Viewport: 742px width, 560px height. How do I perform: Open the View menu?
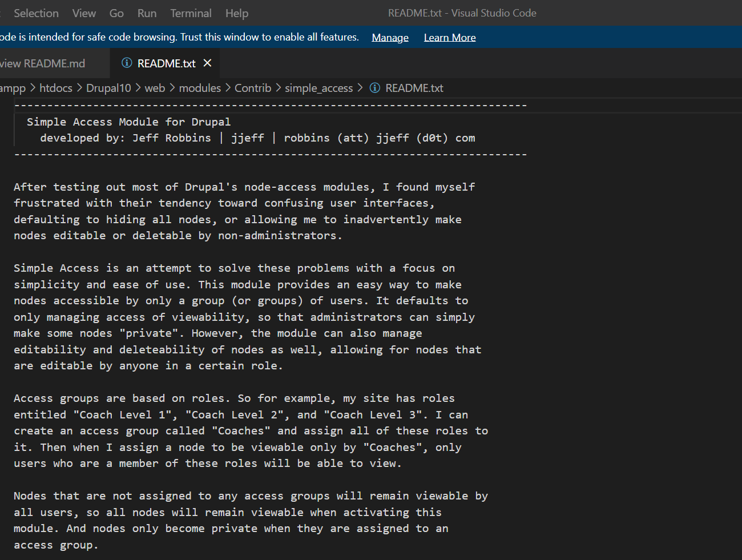click(84, 13)
